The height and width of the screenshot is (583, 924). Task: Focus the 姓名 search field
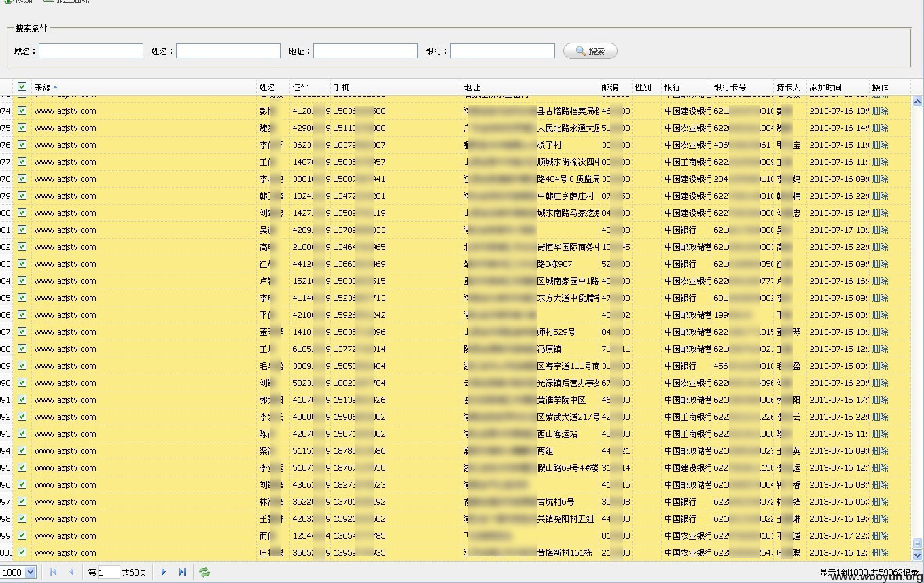coord(228,51)
